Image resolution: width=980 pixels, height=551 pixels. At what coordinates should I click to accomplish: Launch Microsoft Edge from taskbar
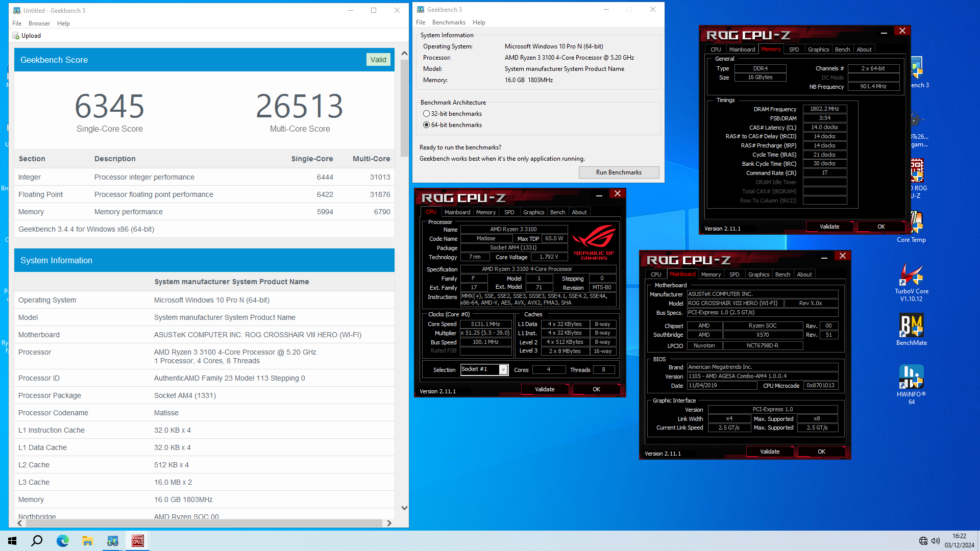click(x=62, y=541)
